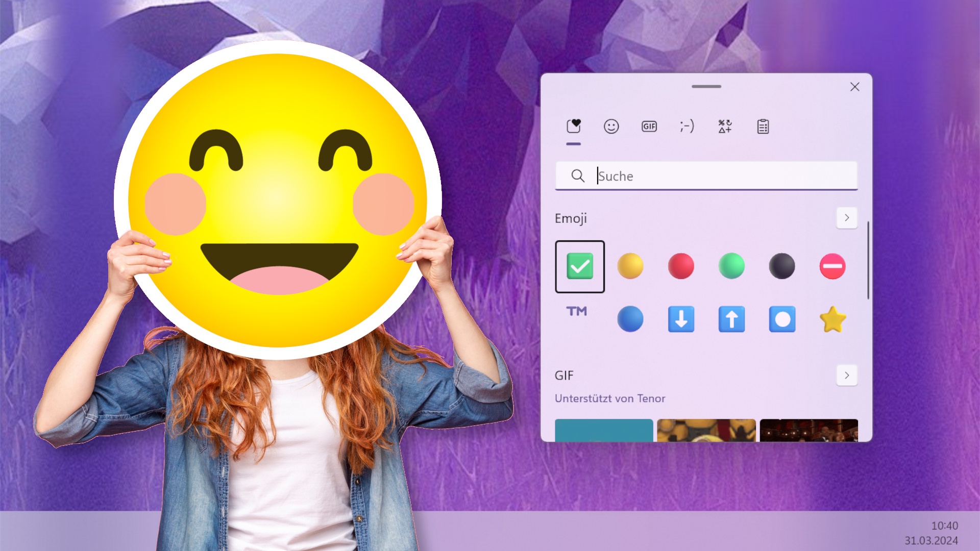
Task: Open the Symbols tab
Action: [x=725, y=127]
